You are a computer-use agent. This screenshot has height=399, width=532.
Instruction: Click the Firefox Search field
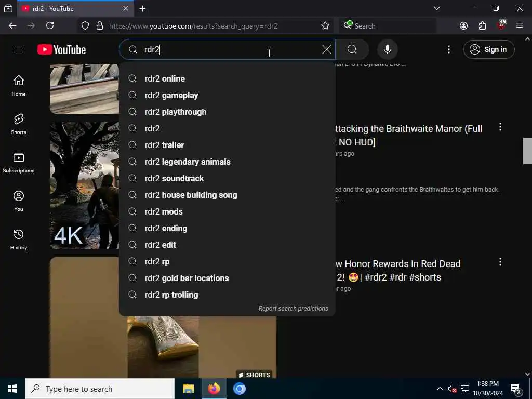[388, 26]
